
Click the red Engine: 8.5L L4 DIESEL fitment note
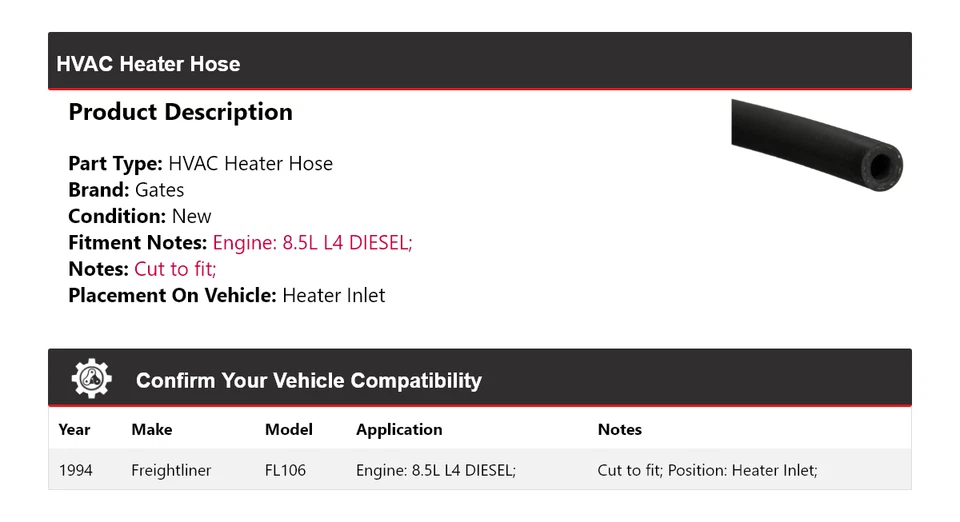click(x=312, y=243)
